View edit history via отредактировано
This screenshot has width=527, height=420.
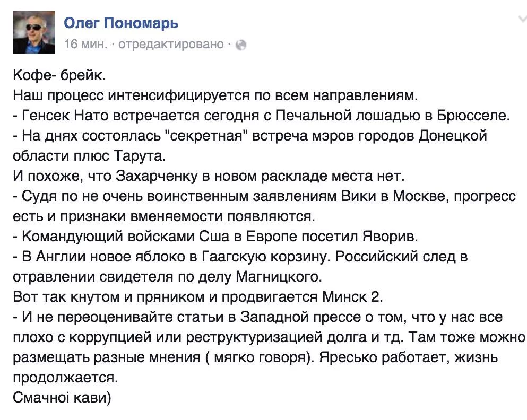[171, 45]
